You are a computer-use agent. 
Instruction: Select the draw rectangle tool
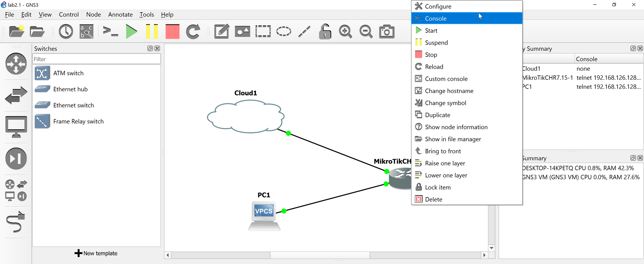pos(263,32)
